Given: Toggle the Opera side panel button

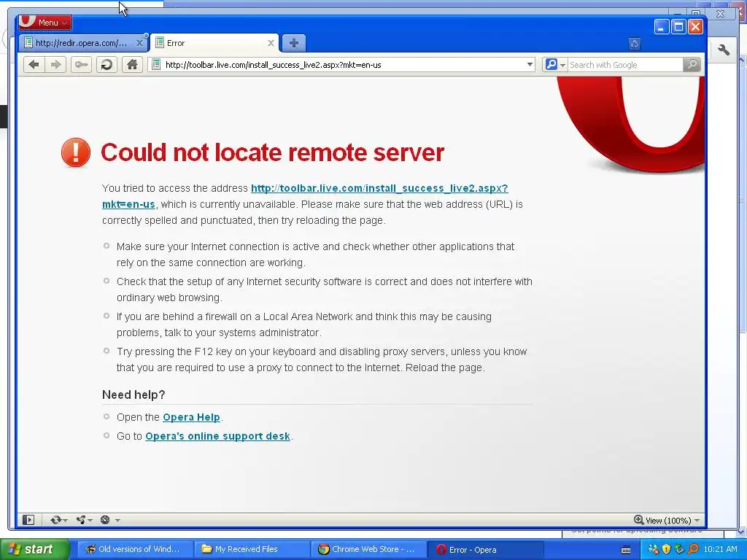Looking at the screenshot, I should coord(28,520).
